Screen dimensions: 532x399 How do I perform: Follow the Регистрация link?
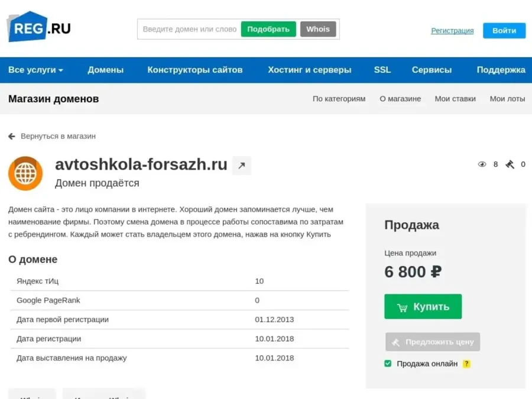point(452,31)
